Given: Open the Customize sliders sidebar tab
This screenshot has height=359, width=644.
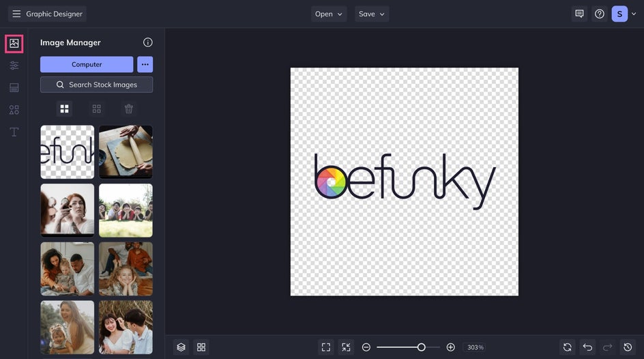Looking at the screenshot, I should click(x=14, y=66).
